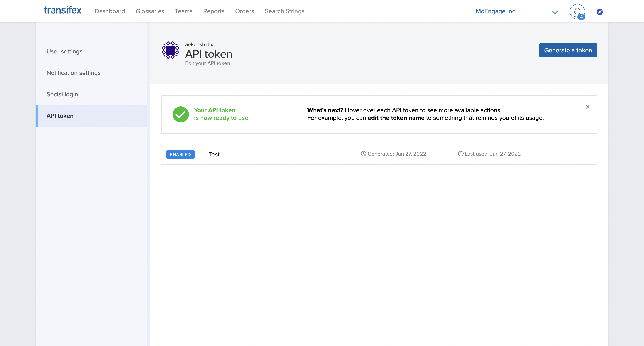Click the clock icon beside Generated date
This screenshot has height=346, width=644.
click(x=364, y=154)
